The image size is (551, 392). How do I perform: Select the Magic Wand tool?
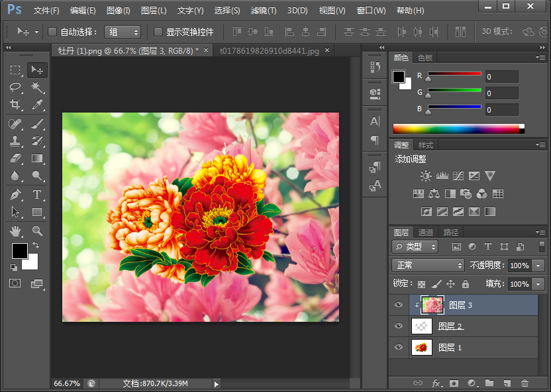pos(37,87)
